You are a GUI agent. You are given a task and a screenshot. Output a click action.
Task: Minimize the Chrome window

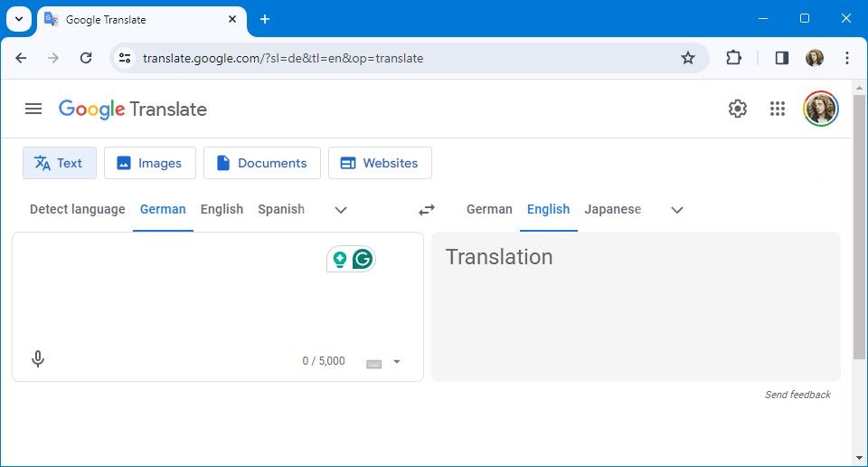763,18
